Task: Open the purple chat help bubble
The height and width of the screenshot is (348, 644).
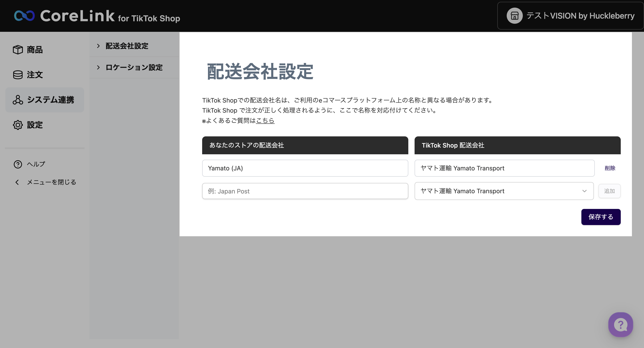Action: pos(621,325)
